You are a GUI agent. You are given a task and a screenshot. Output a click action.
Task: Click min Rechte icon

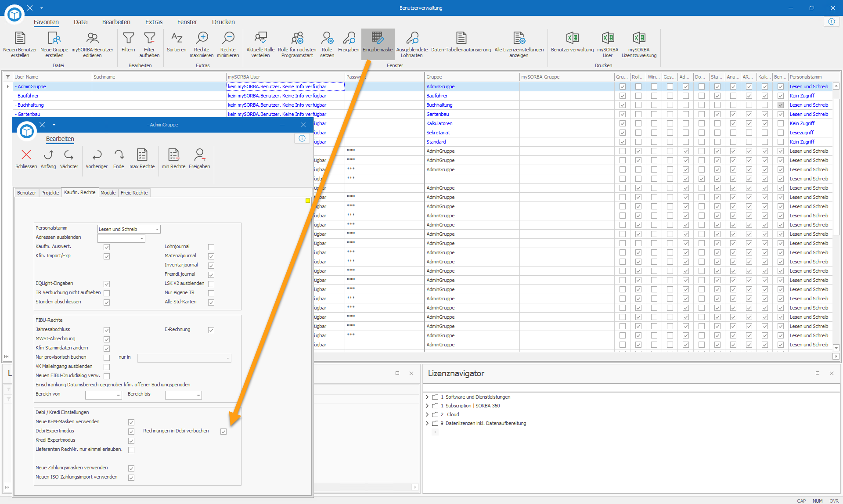click(174, 155)
